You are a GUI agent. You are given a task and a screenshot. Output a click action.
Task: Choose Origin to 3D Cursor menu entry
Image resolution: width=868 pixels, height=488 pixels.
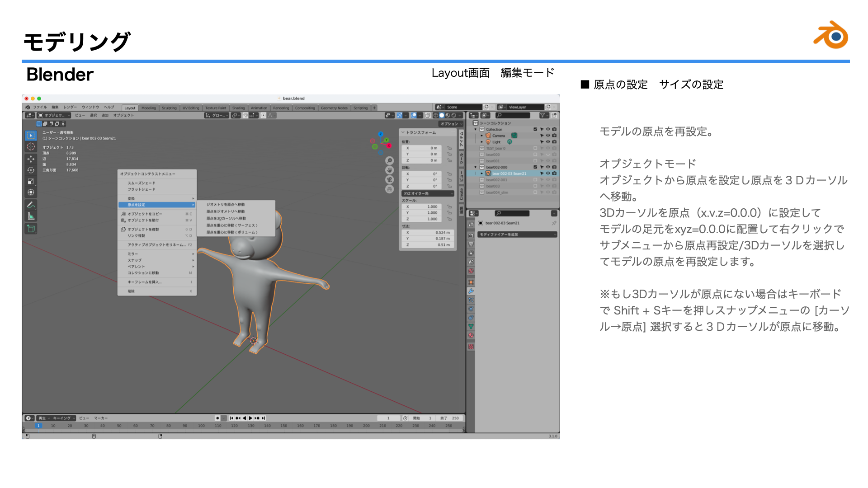point(226,218)
